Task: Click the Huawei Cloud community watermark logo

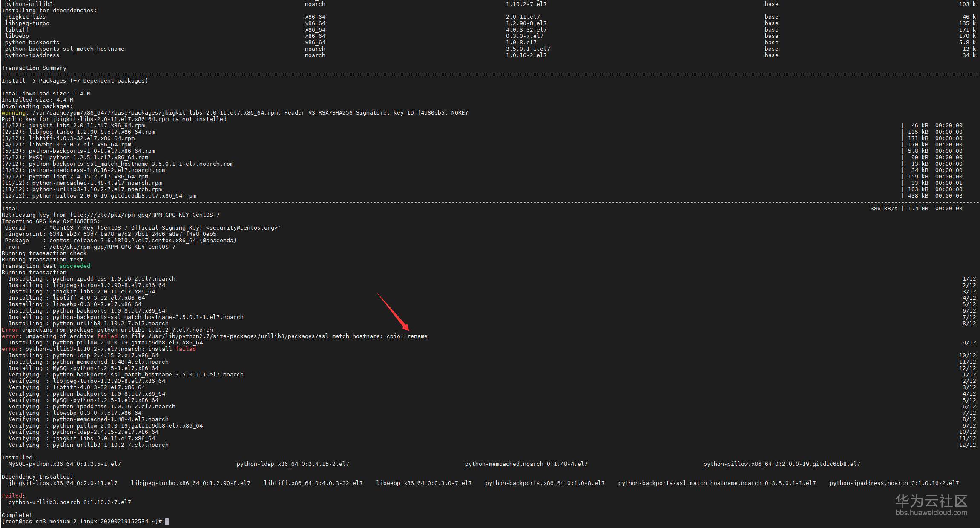Action: point(931,501)
